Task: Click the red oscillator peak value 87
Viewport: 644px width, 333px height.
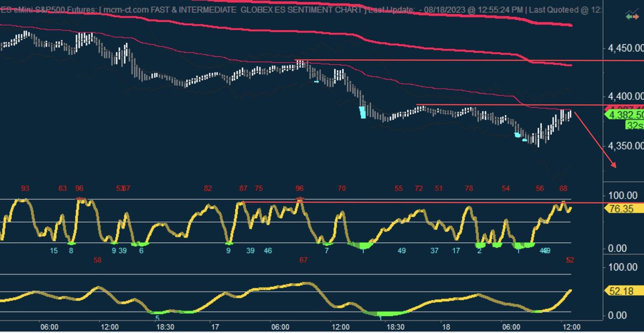Action: pyautogui.click(x=244, y=189)
